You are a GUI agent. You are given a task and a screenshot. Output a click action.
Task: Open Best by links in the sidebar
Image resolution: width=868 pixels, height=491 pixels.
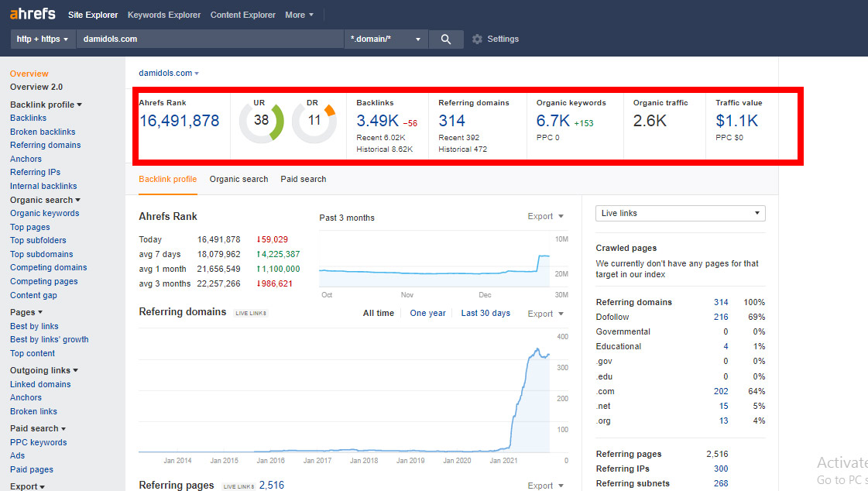(x=34, y=326)
